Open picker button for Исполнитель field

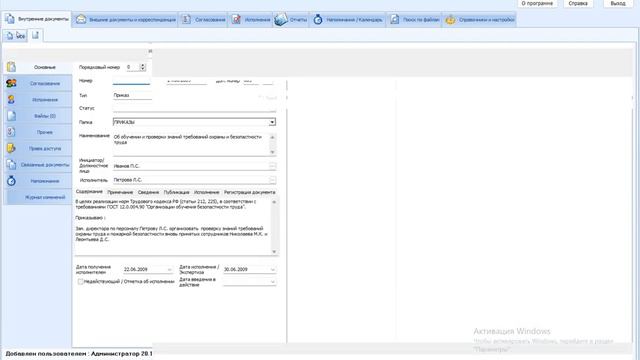coord(272,180)
